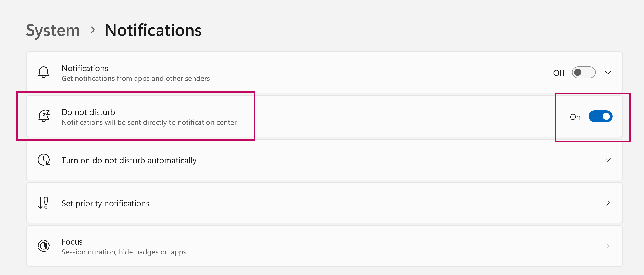Click the breadcrumb chevron after System
The image size is (644, 275).
93,30
